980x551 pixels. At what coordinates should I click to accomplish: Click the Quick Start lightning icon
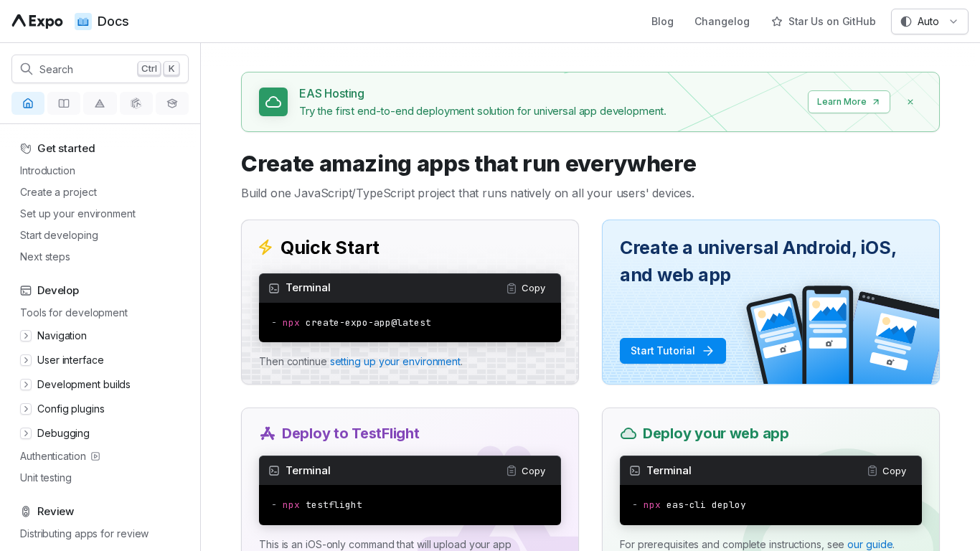tap(265, 248)
